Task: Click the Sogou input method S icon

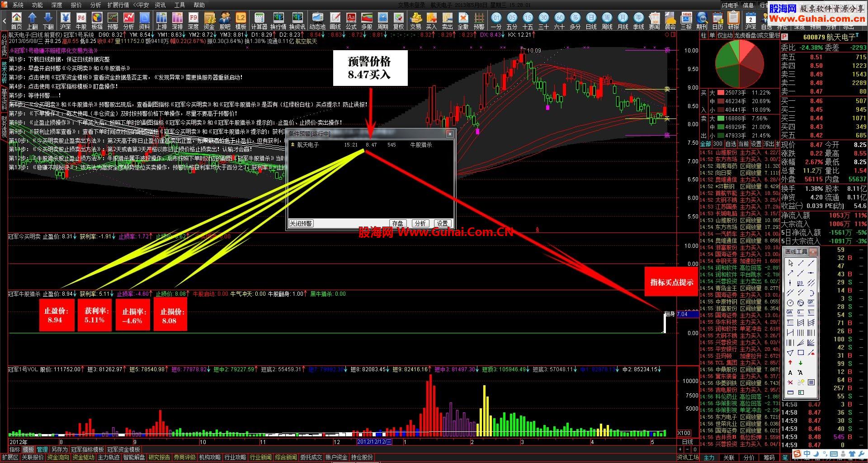Action: pos(797,454)
